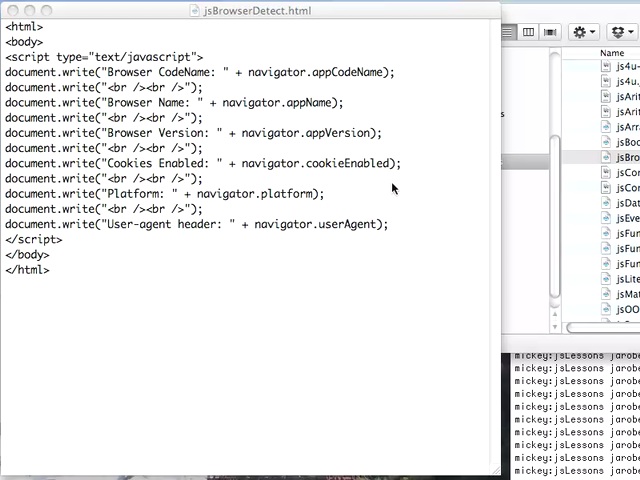Click the Finder horizontal scrollbar
Screen dimensions: 640x480
[603, 328]
